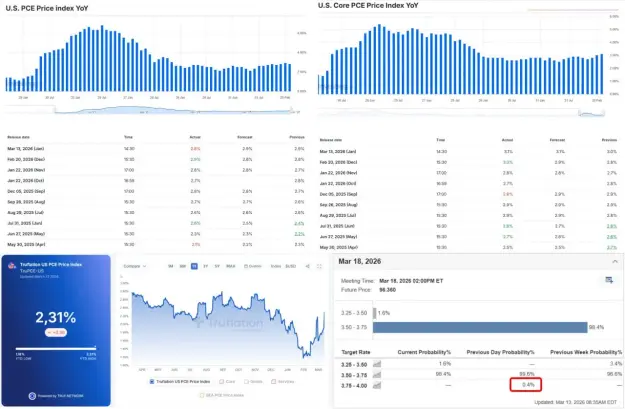Enable the Core series checkbox

click(x=222, y=381)
